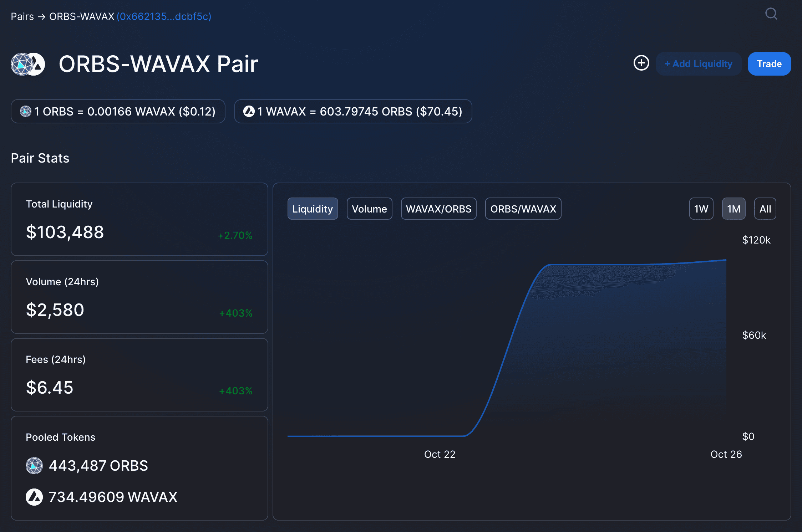Set chart timeframe to 1W
This screenshot has width=802, height=532.
click(701, 209)
